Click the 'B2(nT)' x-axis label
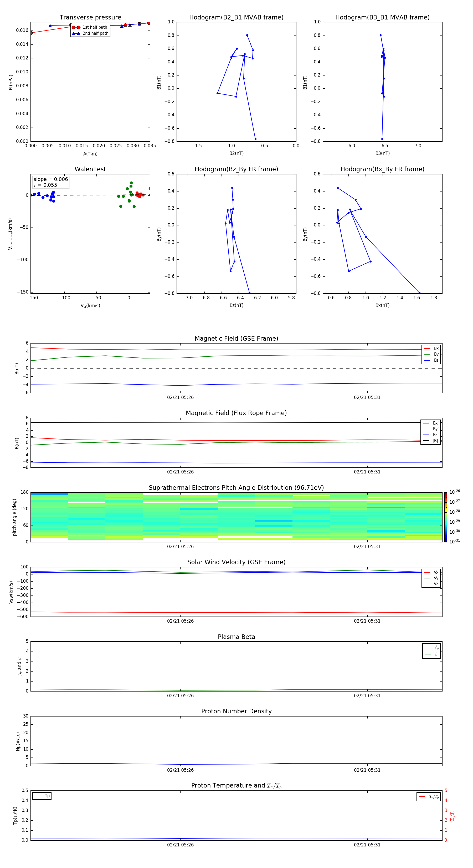Viewport: 473px width, 868px height. click(x=236, y=153)
